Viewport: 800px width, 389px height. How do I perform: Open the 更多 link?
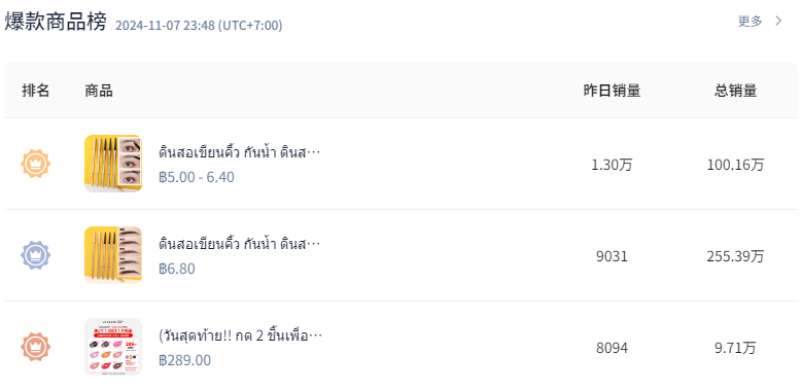click(x=750, y=21)
